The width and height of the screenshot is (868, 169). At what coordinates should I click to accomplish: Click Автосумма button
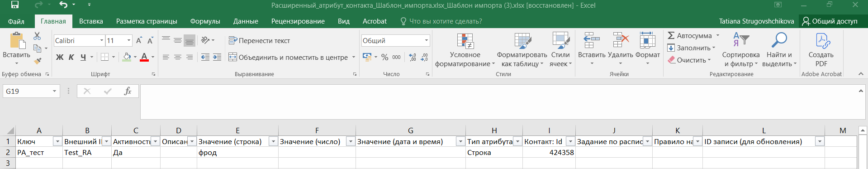pos(689,35)
